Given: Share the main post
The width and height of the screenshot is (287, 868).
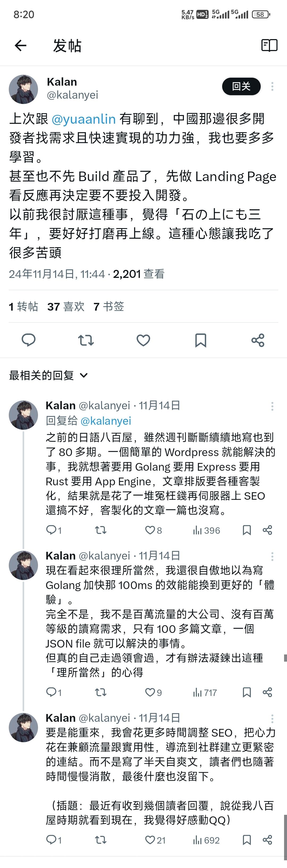Looking at the screenshot, I should click(x=258, y=340).
